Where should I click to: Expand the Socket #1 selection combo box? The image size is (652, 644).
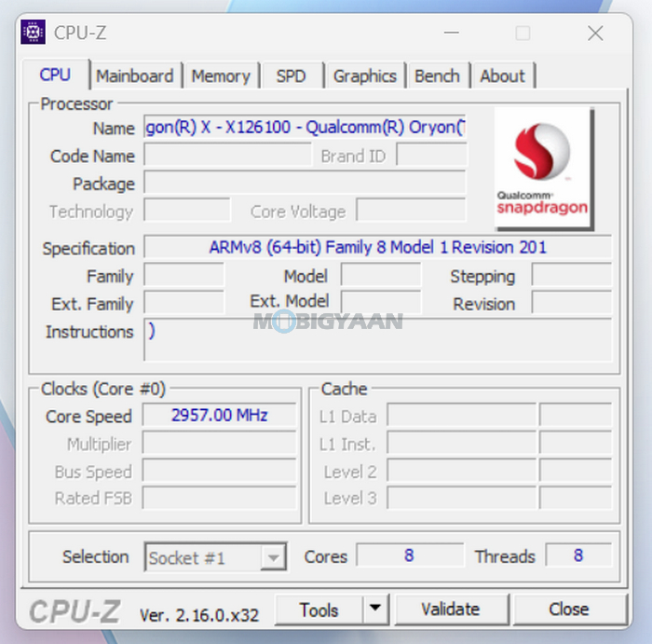pos(215,556)
